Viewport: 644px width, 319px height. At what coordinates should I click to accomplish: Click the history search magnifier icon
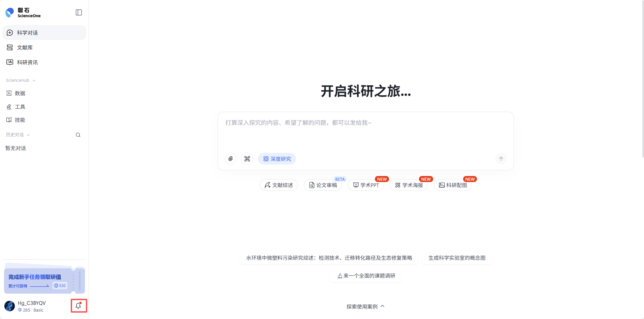[78, 135]
